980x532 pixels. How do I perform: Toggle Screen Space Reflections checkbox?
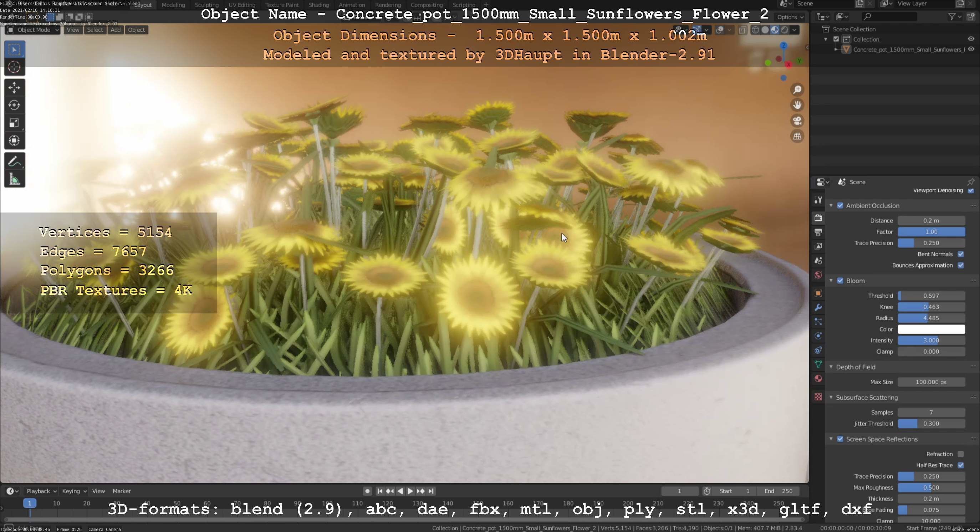[840, 439]
